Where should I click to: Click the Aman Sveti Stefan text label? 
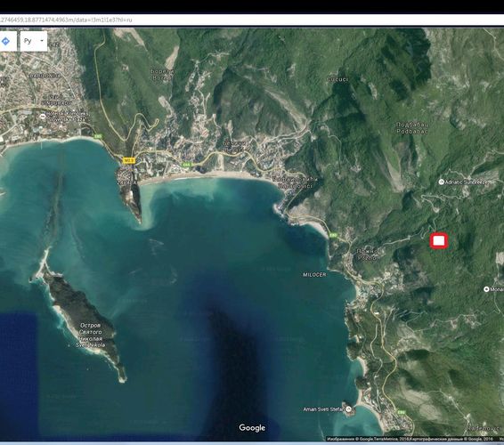323,409
